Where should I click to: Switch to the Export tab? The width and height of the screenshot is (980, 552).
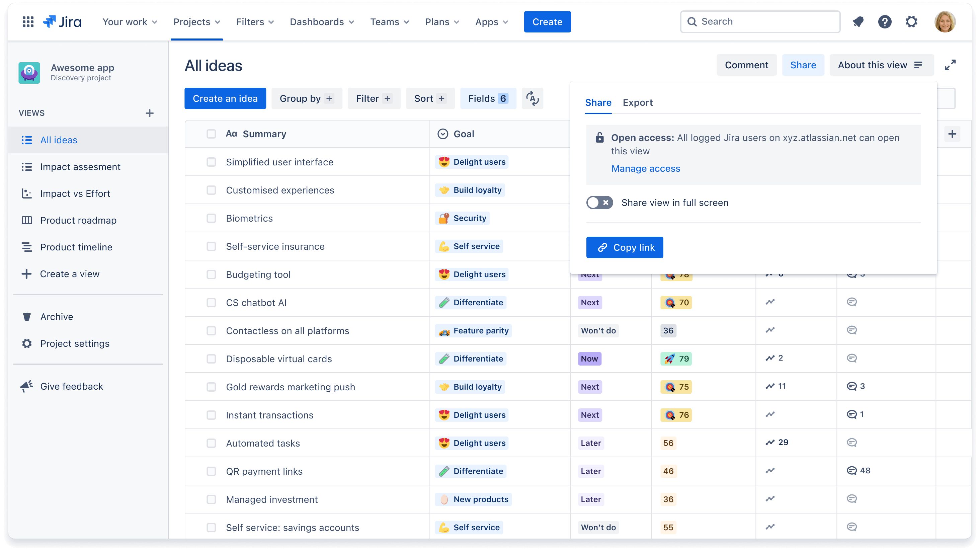637,102
